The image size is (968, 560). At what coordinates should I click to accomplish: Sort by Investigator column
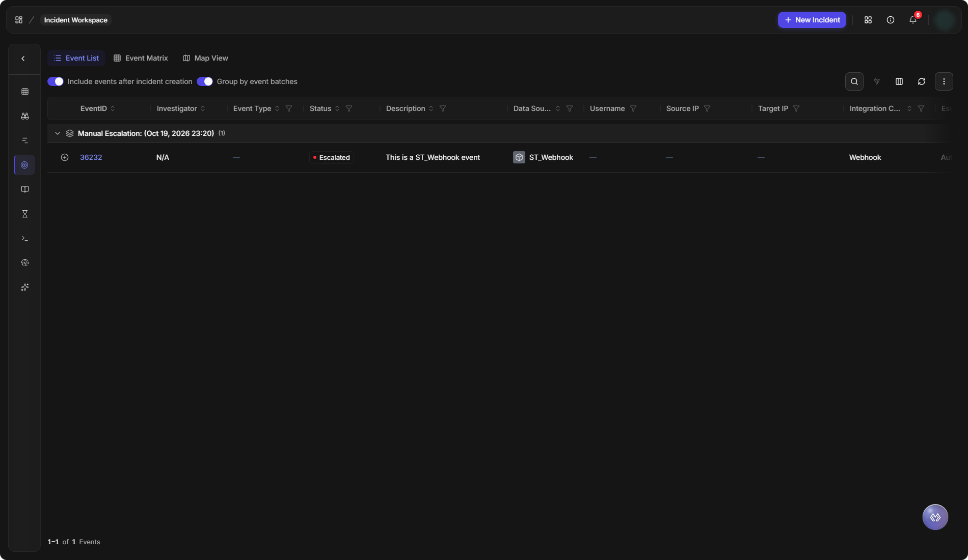point(203,108)
